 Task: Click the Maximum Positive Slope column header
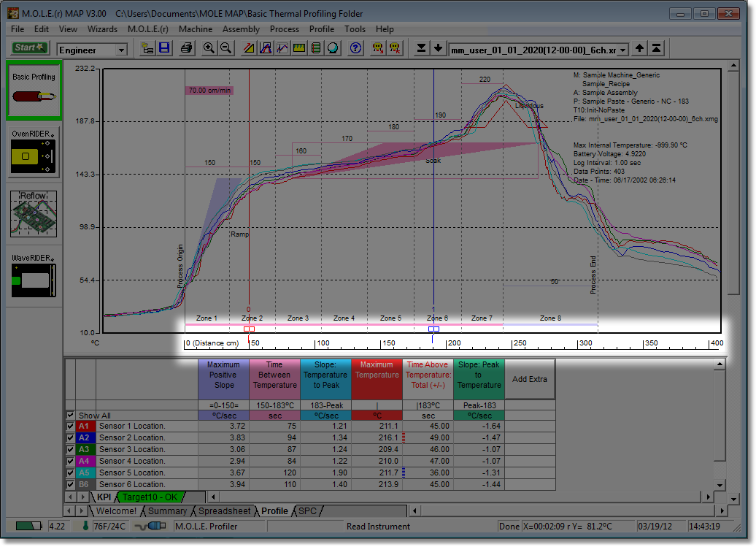224,379
